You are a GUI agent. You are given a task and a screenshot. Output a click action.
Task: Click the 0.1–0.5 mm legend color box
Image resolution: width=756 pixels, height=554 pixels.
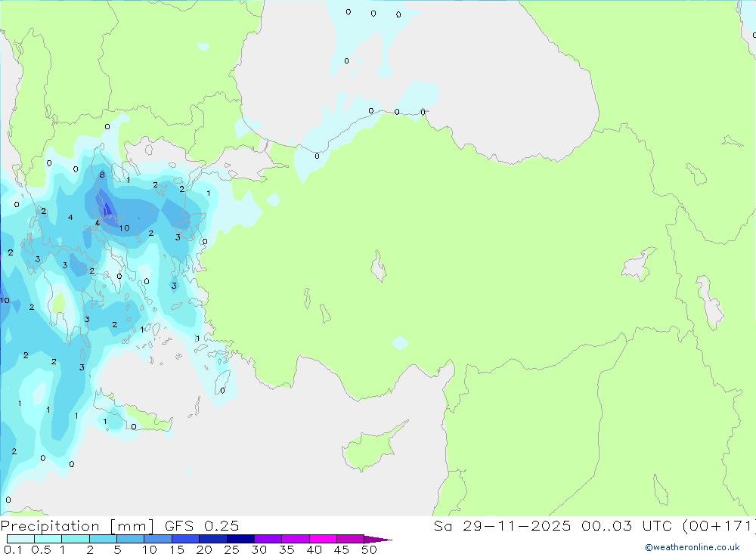[x=20, y=539]
